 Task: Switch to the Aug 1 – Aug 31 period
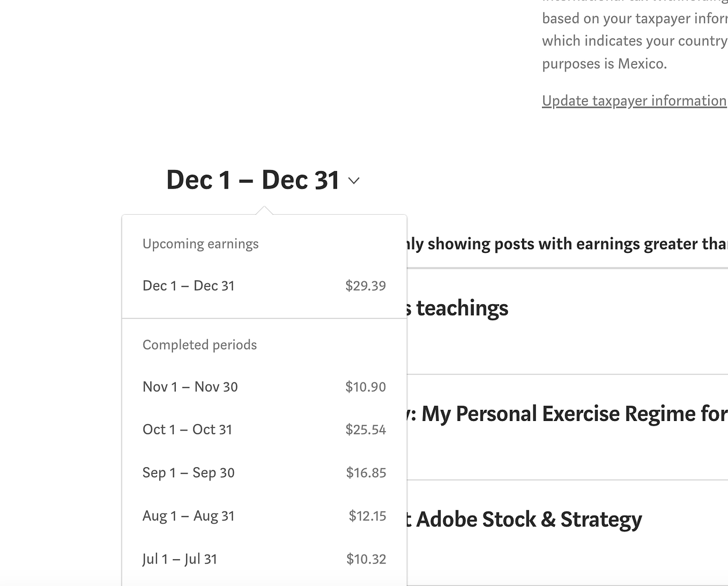(x=189, y=516)
